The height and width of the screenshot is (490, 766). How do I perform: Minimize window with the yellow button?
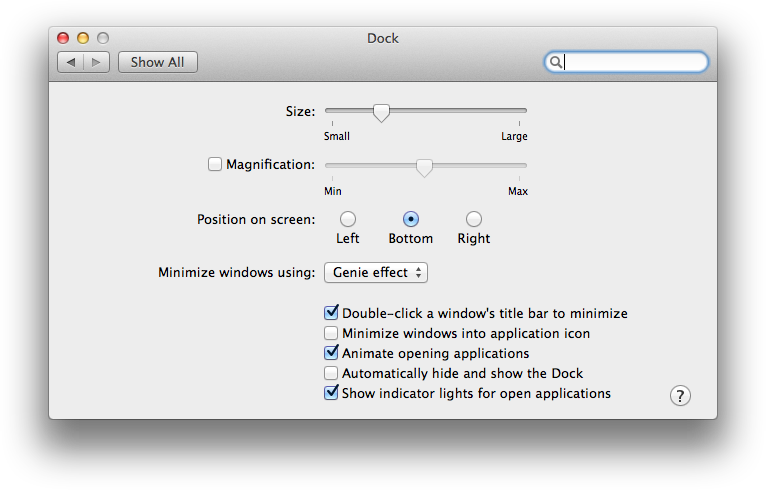tap(83, 38)
